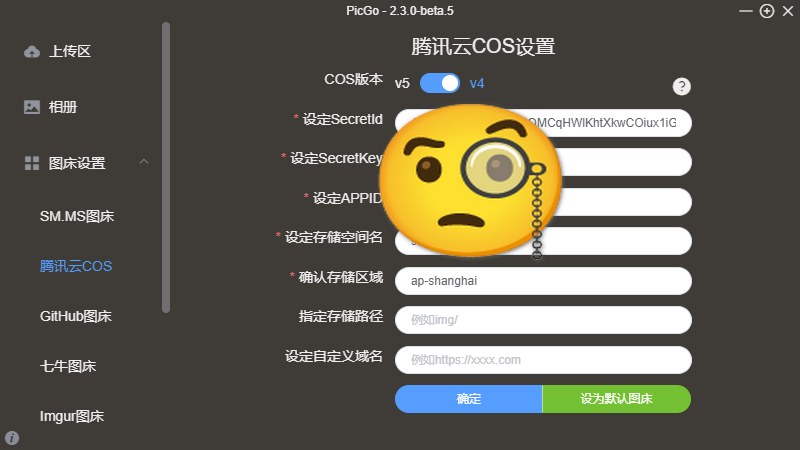
Task: Collapse the 图床设置 submenu chevron
Action: [x=144, y=162]
